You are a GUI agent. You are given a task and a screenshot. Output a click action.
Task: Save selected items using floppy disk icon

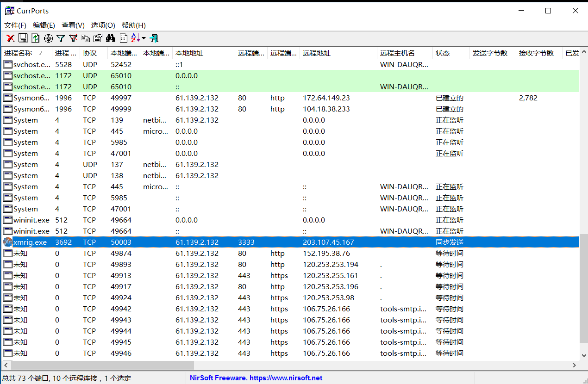(x=23, y=38)
